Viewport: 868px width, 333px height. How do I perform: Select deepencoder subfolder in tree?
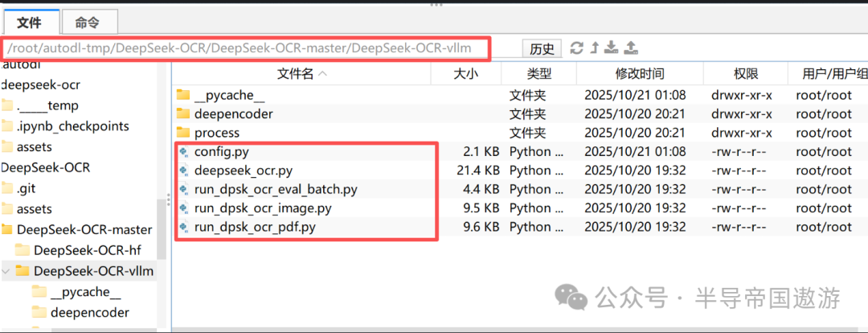90,313
